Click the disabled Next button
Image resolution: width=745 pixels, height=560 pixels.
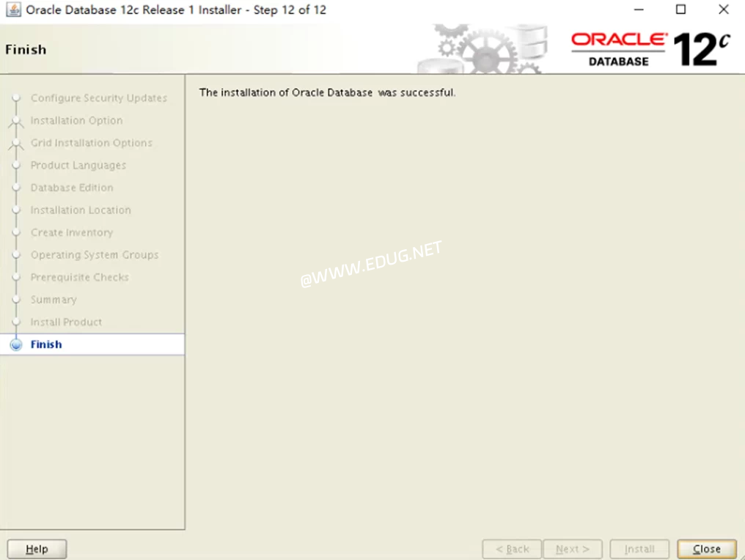pyautogui.click(x=573, y=548)
